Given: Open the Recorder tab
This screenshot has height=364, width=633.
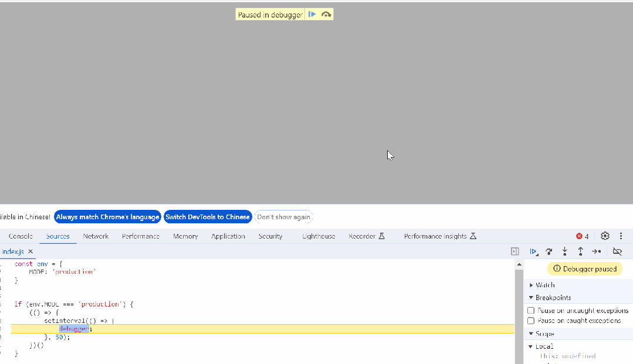Looking at the screenshot, I should tap(366, 236).
